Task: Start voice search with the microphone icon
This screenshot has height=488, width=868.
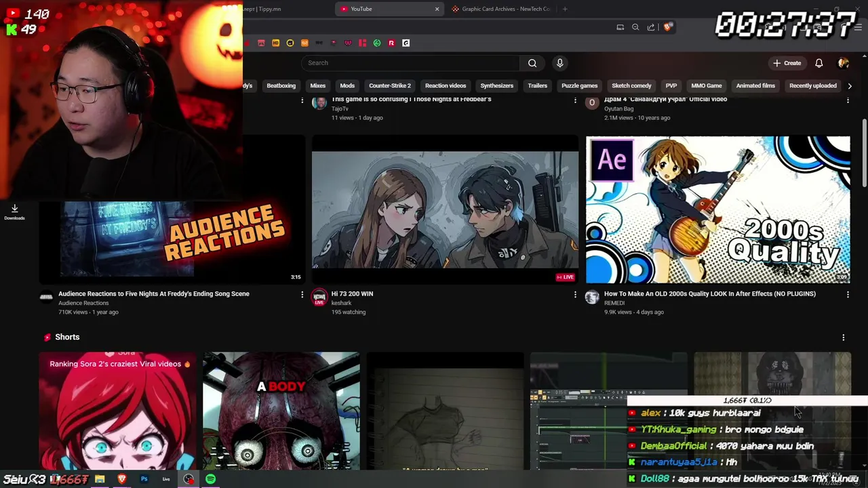Action: [x=559, y=63]
